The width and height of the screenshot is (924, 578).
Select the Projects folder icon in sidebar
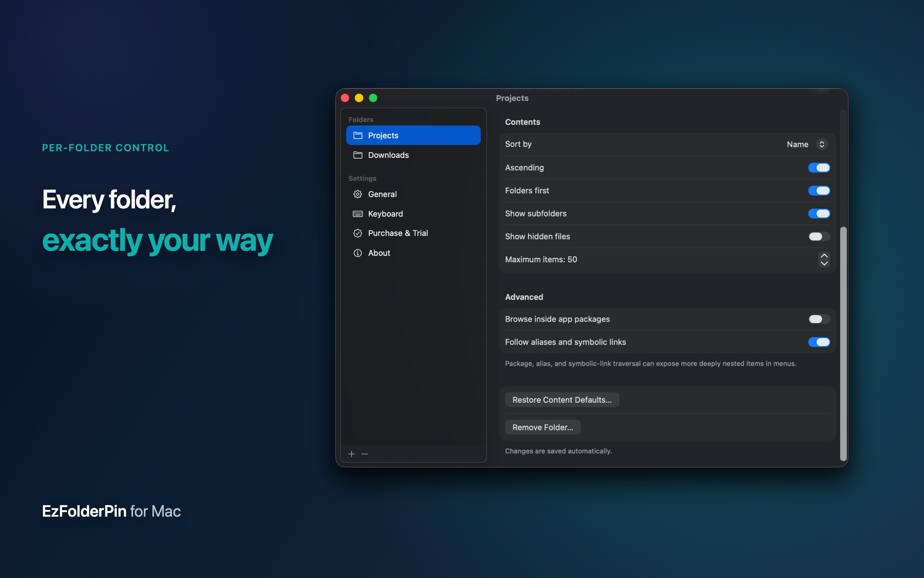pos(358,135)
